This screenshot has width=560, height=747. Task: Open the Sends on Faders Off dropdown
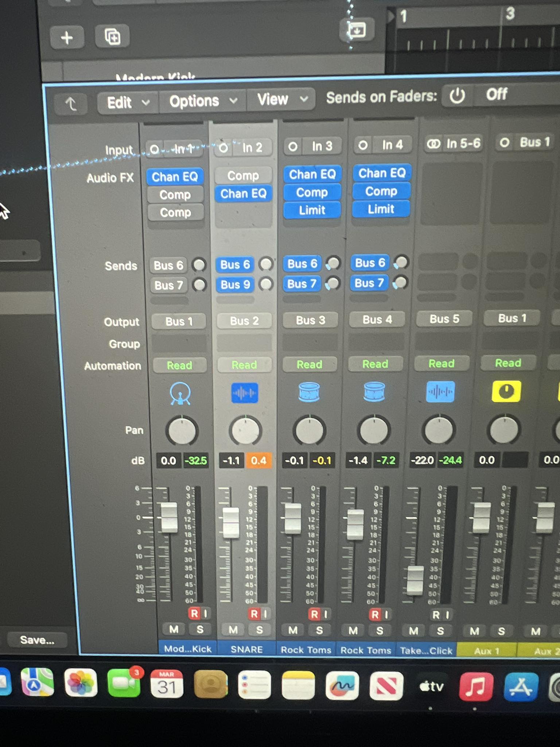[x=518, y=94]
